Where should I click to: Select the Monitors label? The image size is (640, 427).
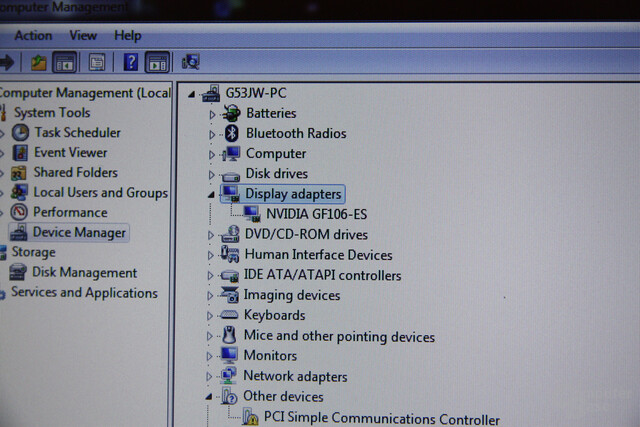tap(270, 356)
